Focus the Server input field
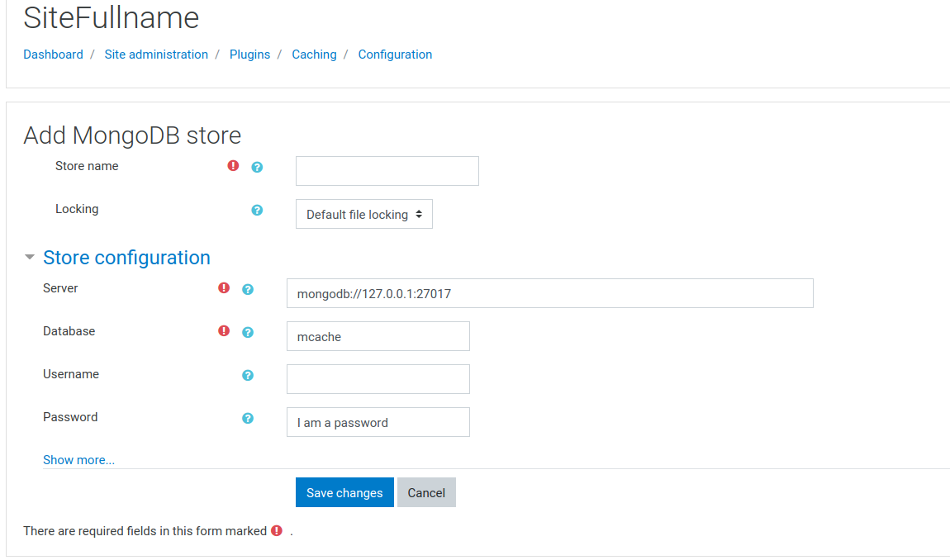Screen dimensions: 950x560 (x=550, y=293)
